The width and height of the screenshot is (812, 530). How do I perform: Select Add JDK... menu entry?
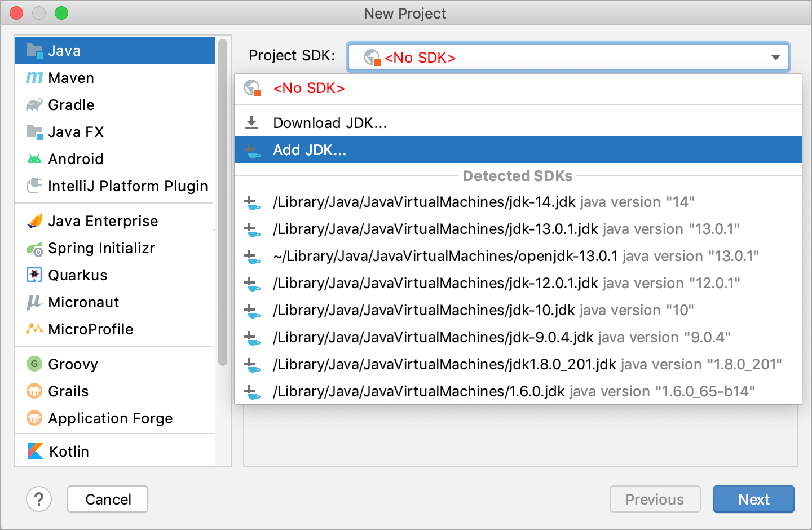(x=518, y=149)
